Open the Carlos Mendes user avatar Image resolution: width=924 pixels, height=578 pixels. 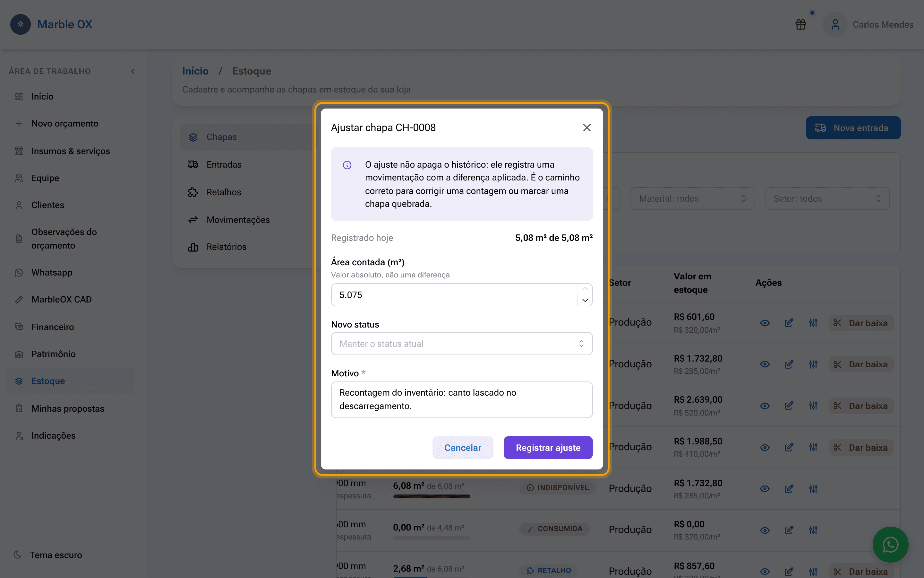pyautogui.click(x=835, y=24)
